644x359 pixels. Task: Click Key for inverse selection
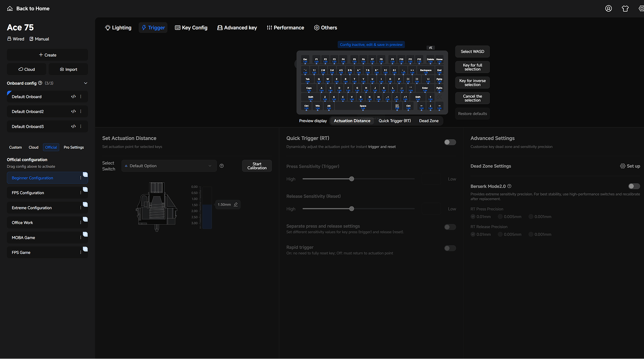(472, 83)
